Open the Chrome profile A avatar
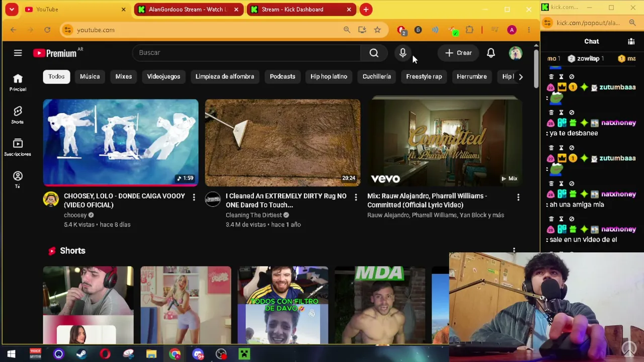 [x=512, y=30]
